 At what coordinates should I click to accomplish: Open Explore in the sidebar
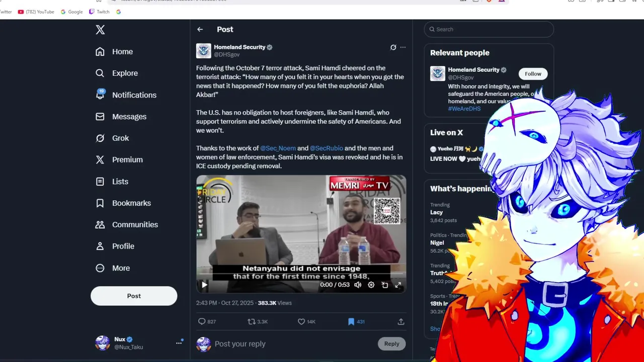click(x=116, y=73)
